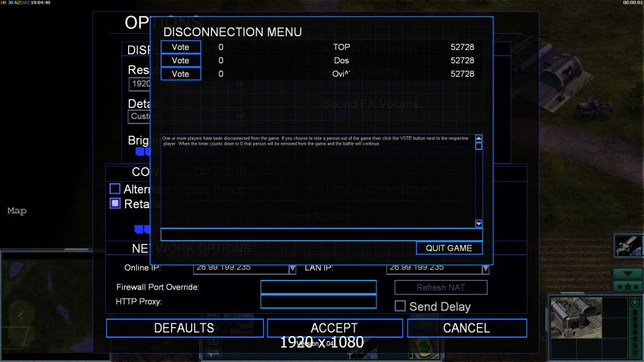Vote to remove player TOP
This screenshot has height=362, width=644.
(181, 47)
